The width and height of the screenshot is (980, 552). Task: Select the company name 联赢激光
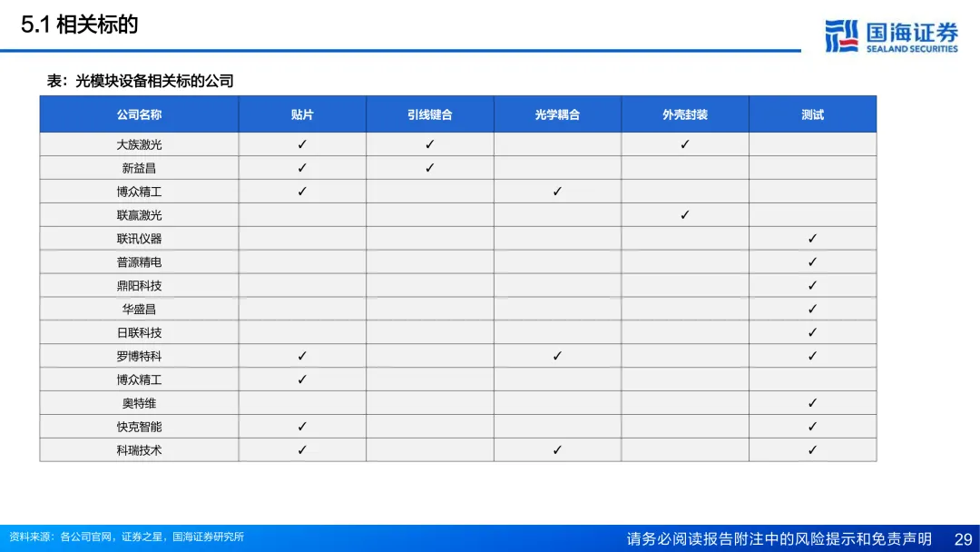(139, 215)
